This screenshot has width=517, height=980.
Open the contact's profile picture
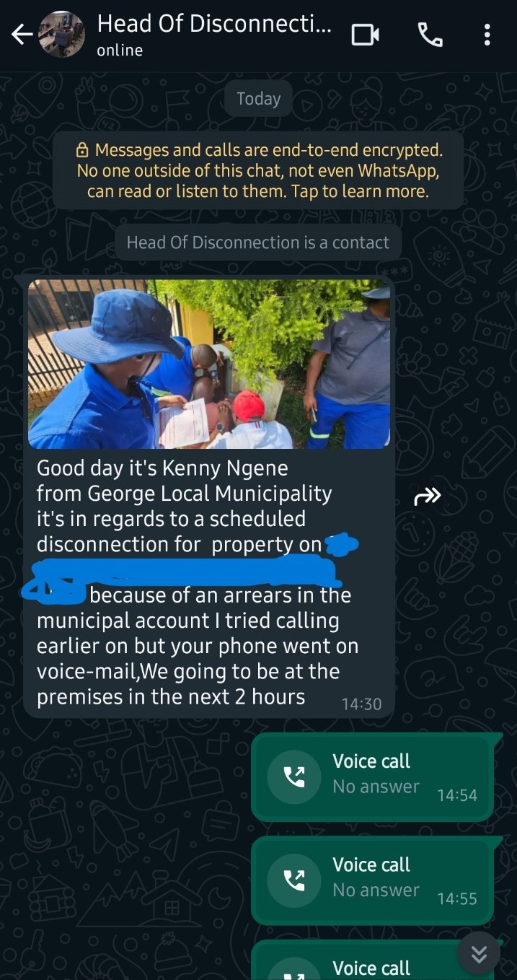coord(61,35)
